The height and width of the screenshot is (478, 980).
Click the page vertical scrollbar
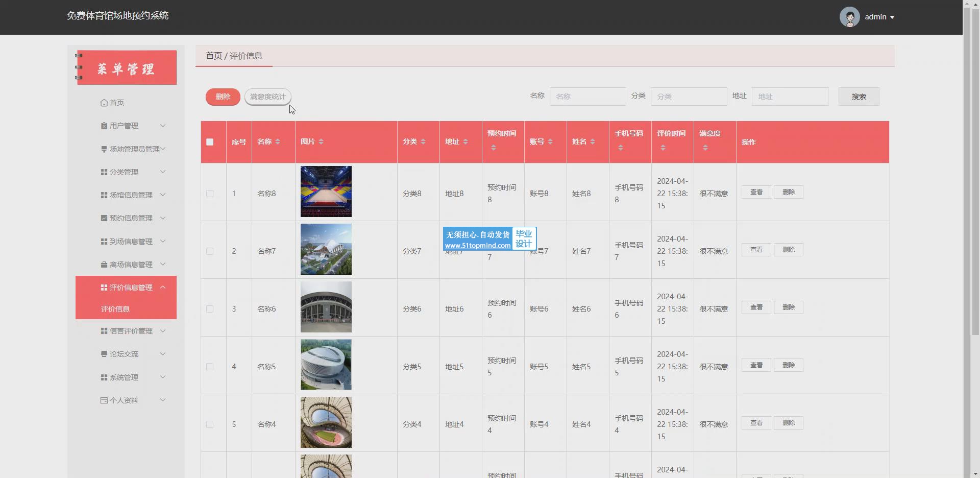pos(975,171)
